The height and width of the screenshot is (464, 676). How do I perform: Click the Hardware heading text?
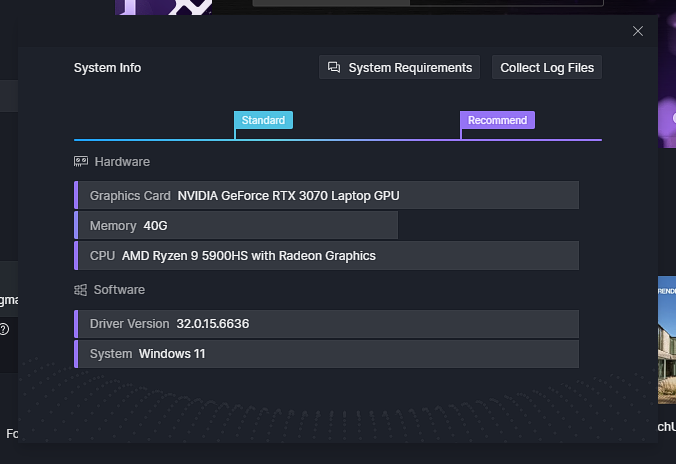pos(122,162)
